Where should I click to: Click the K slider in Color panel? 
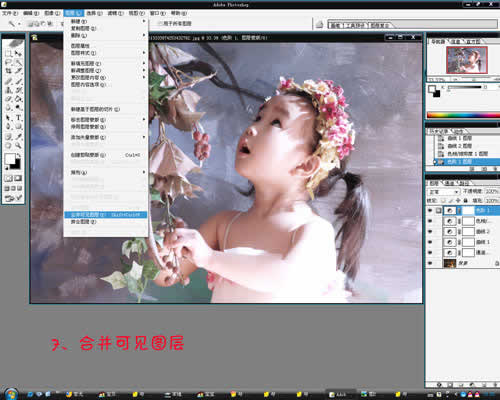465,87
